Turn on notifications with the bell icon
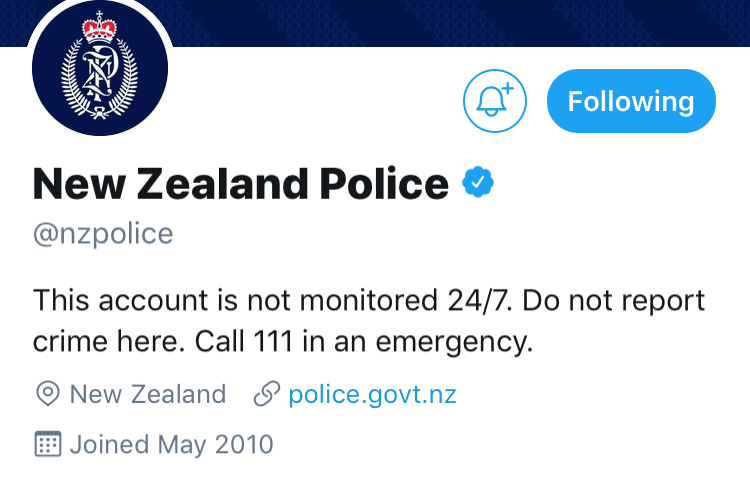This screenshot has width=750, height=482. [495, 101]
